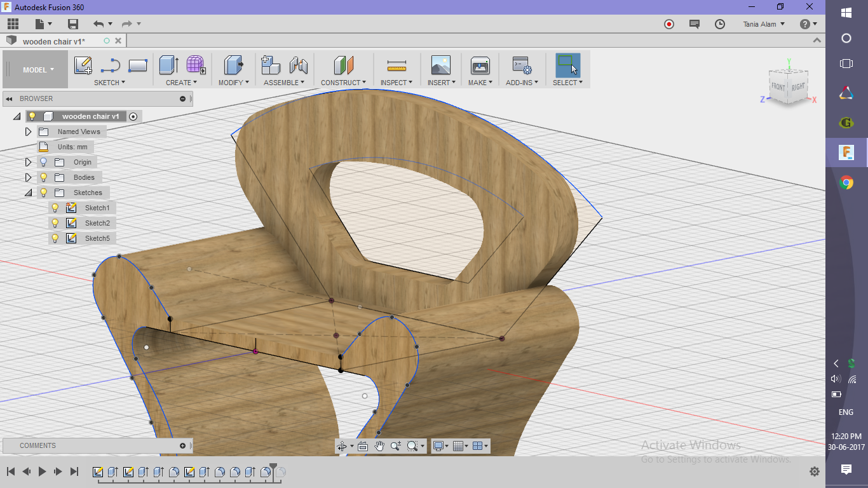Toggle Bodies folder visibility bulb
868x488 pixels.
coord(43,177)
